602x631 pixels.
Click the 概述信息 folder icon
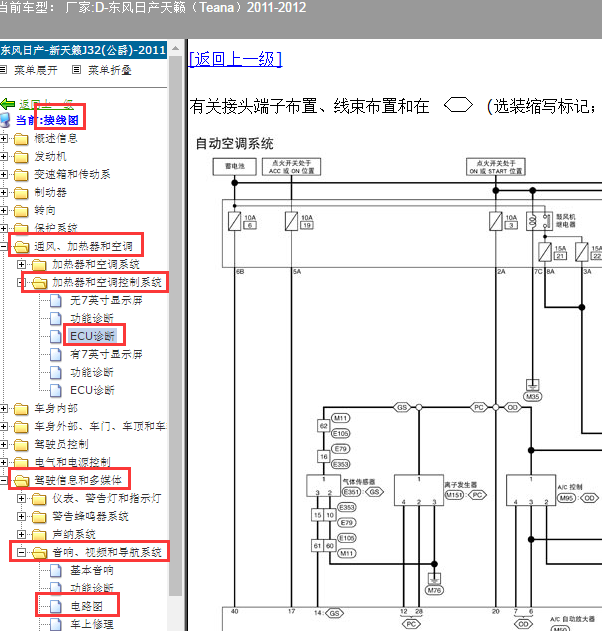[x=21, y=139]
